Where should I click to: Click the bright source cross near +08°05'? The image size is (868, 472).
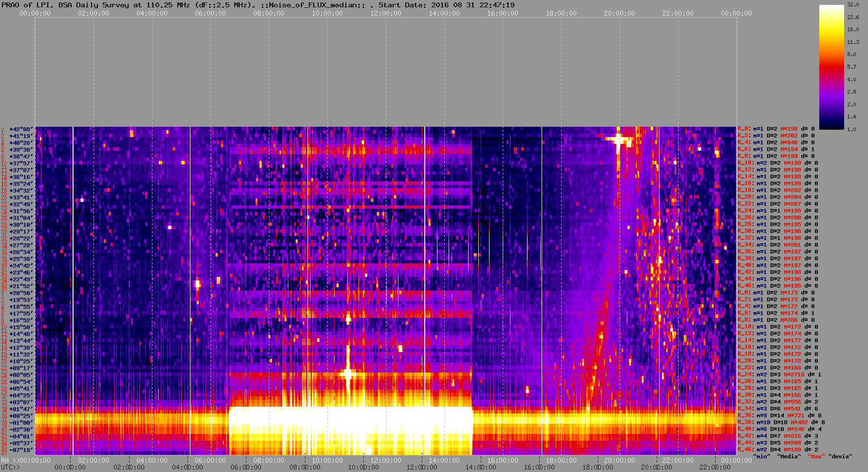pos(348,374)
